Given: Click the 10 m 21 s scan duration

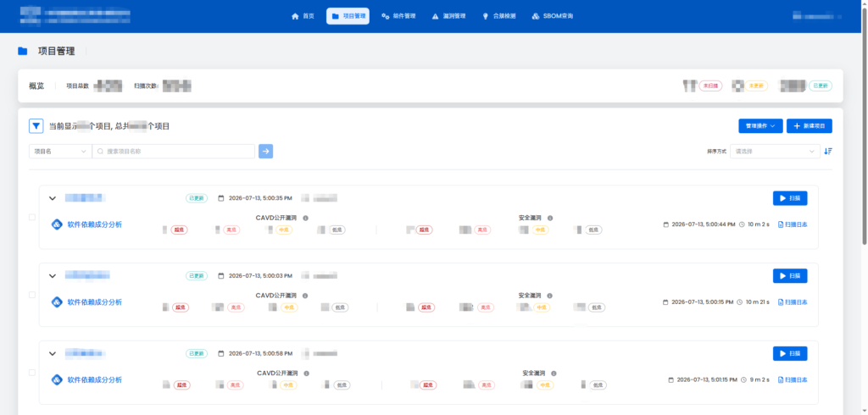Looking at the screenshot, I should [756, 302].
